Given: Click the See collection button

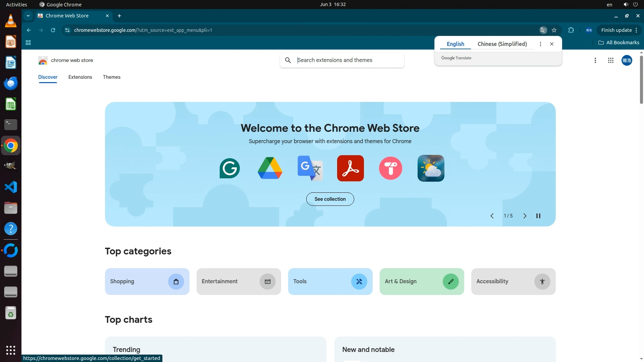Looking at the screenshot, I should tap(330, 199).
